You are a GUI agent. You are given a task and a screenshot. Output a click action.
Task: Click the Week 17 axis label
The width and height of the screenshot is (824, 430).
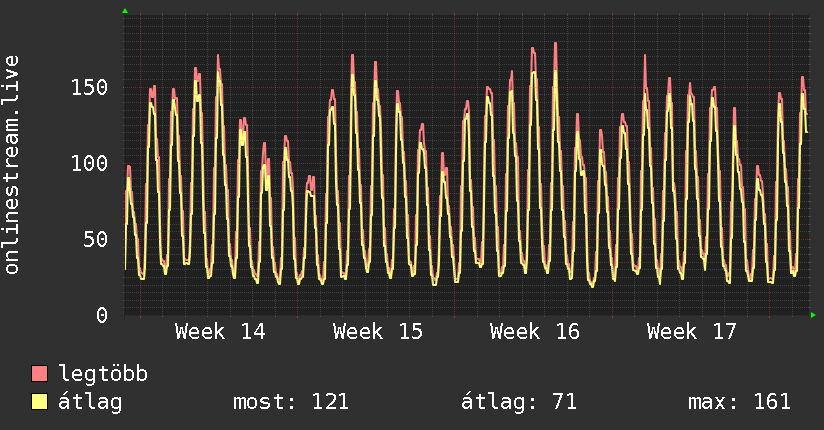point(692,332)
